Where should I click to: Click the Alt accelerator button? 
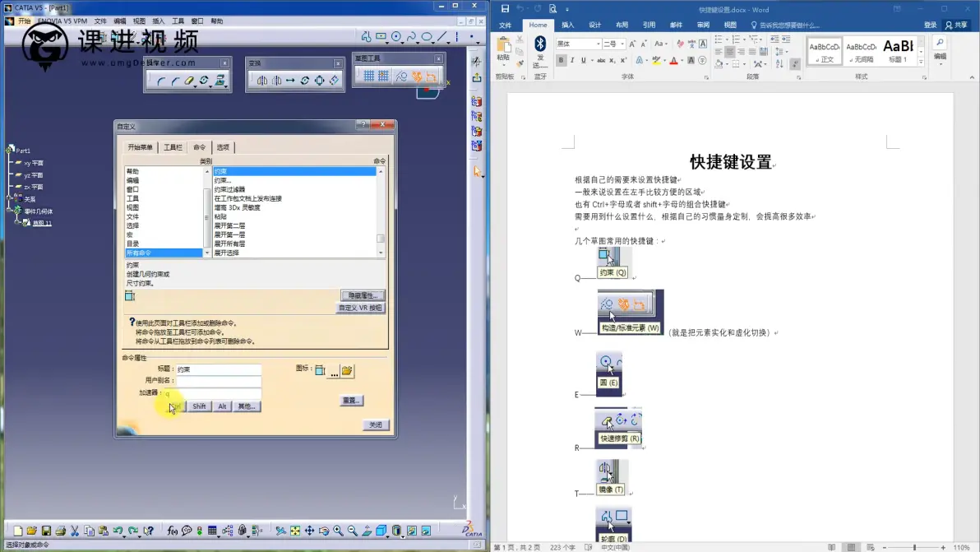pyautogui.click(x=222, y=406)
